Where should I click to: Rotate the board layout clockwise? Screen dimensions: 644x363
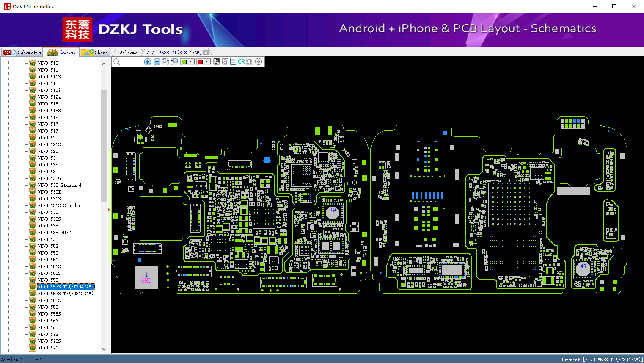coord(165,62)
